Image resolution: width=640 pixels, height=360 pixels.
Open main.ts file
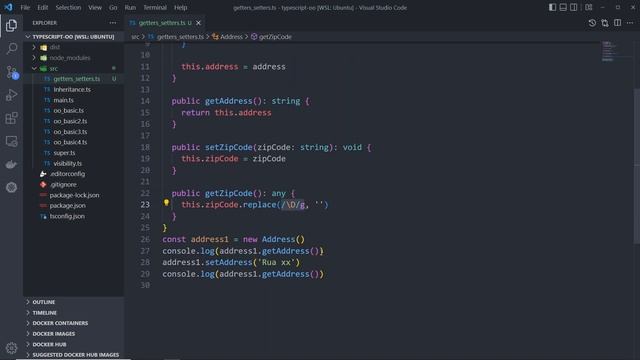coord(73,100)
